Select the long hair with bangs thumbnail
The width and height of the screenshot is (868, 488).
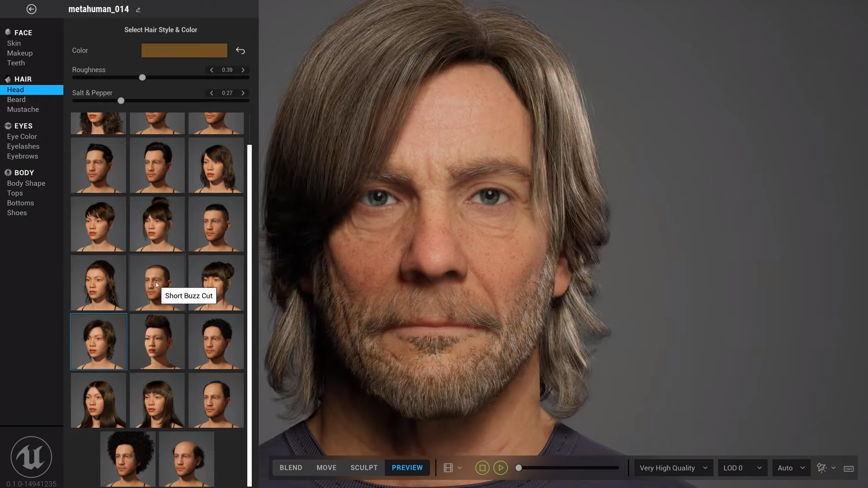(x=157, y=400)
